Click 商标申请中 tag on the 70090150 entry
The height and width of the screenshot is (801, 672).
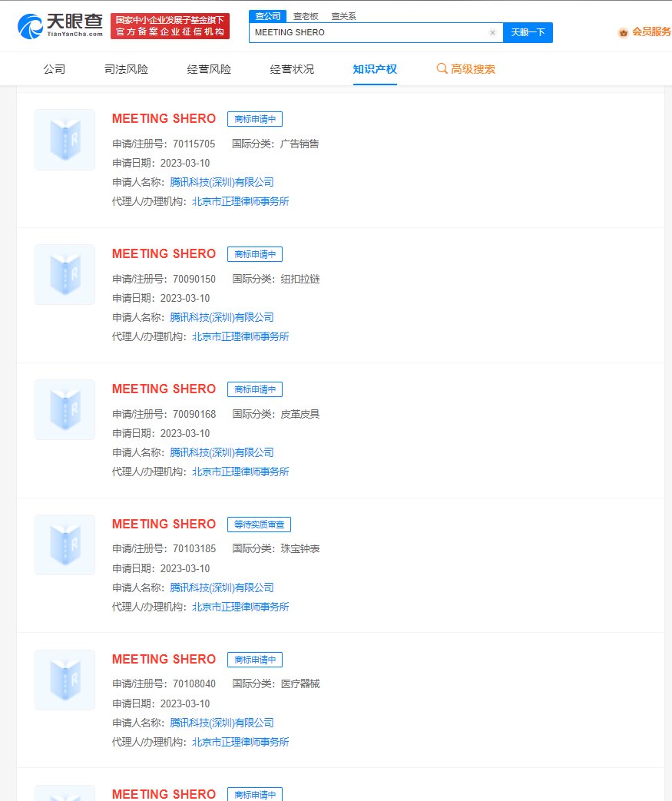(x=255, y=254)
